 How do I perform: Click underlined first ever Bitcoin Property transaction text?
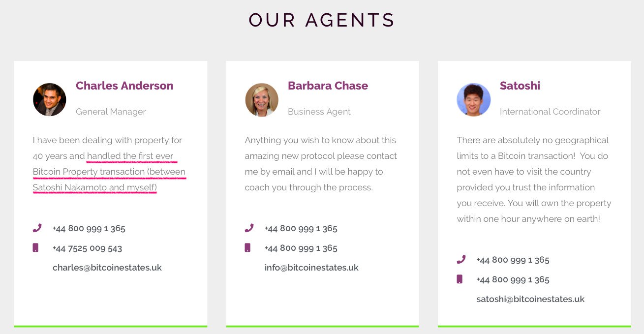(109, 172)
